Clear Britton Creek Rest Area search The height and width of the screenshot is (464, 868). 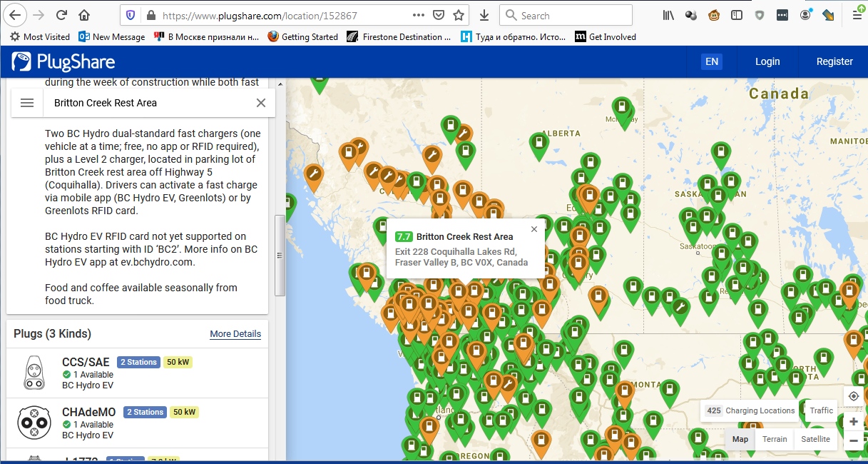pos(261,103)
